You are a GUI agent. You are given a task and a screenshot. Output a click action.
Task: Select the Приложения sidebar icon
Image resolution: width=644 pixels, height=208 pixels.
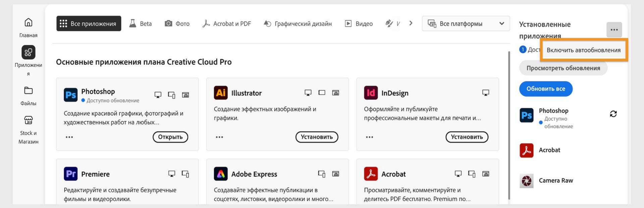[x=29, y=52]
